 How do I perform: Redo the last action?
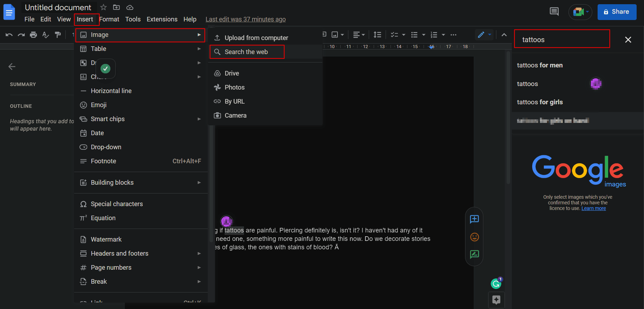coord(21,35)
